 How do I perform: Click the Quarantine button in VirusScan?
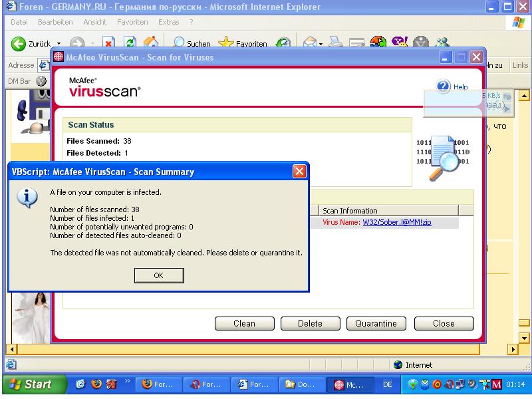click(376, 323)
